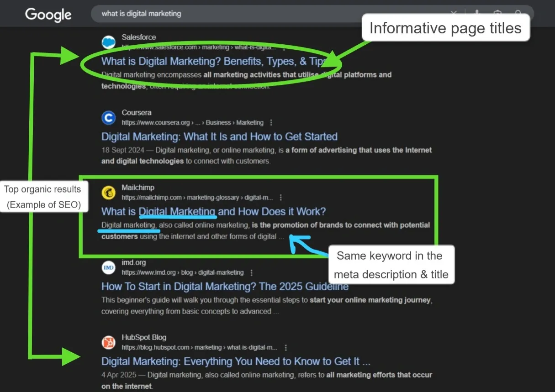This screenshot has width=555, height=392.
Task: Click the Coursera favicon icon
Action: 108,118
